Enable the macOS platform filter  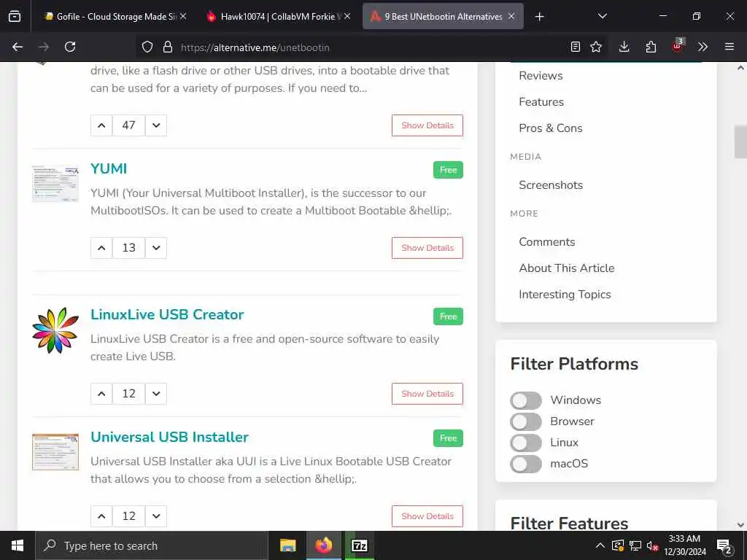click(x=526, y=464)
